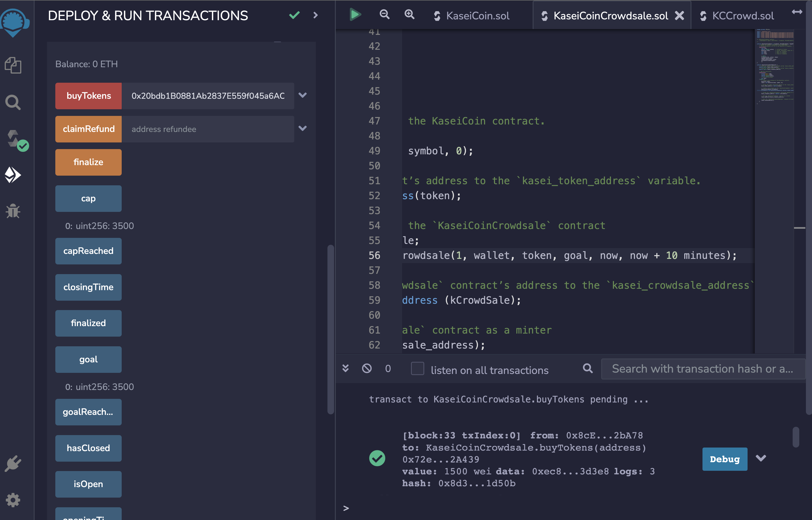Click the green Run script play icon
The image size is (812, 520).
(x=355, y=14)
